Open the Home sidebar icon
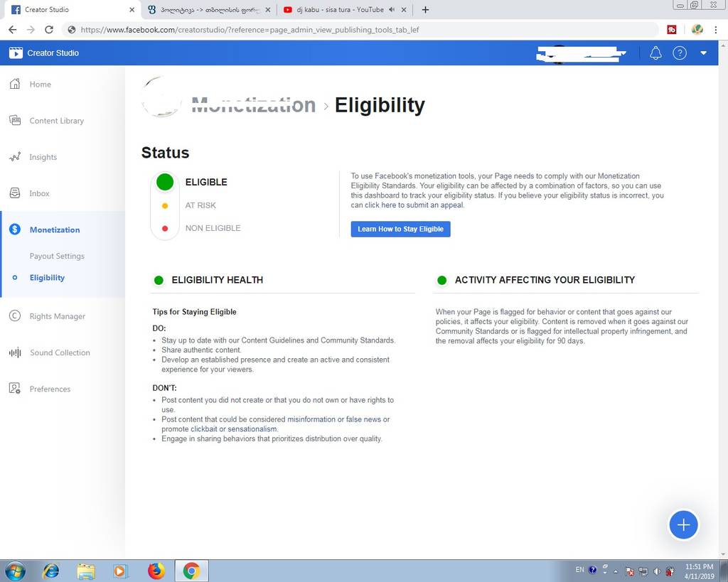 (x=15, y=84)
